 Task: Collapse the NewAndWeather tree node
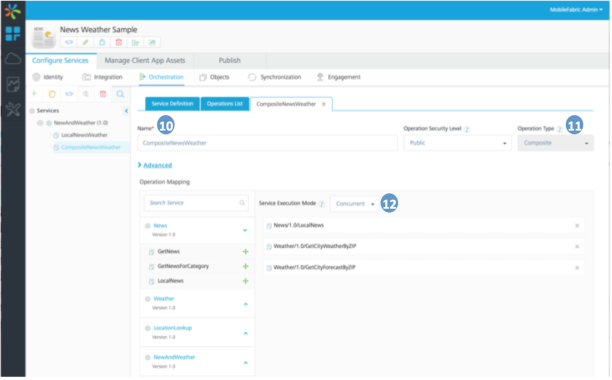(40, 123)
